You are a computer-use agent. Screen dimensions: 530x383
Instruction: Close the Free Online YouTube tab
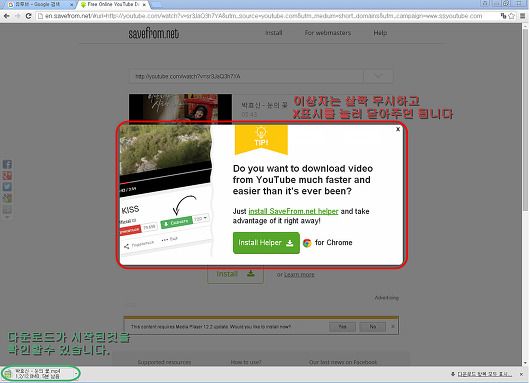coord(144,5)
